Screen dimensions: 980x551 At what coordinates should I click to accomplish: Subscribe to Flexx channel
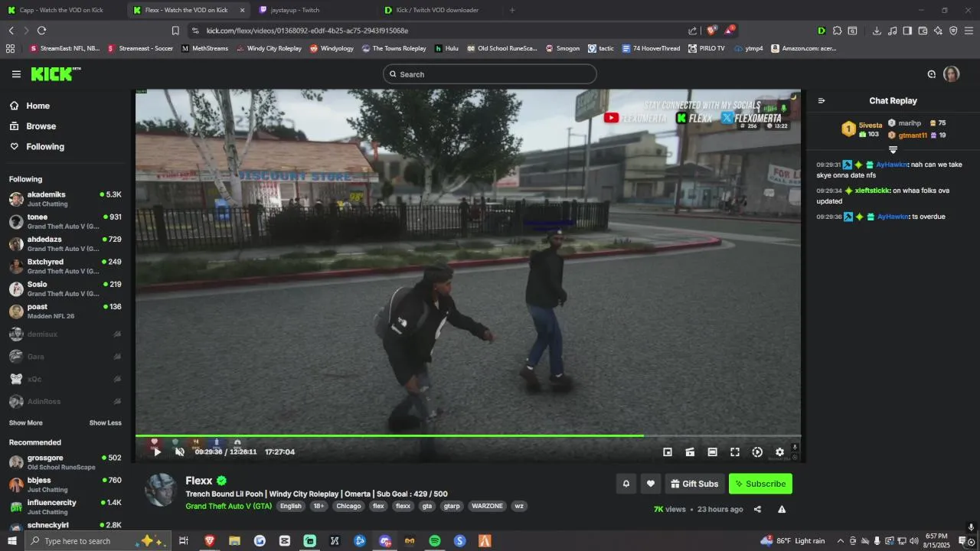point(760,484)
